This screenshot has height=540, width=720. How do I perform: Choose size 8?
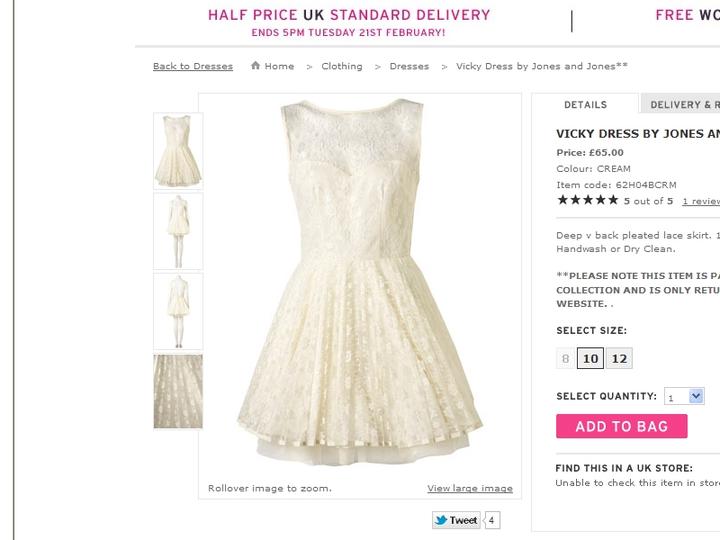click(x=566, y=359)
